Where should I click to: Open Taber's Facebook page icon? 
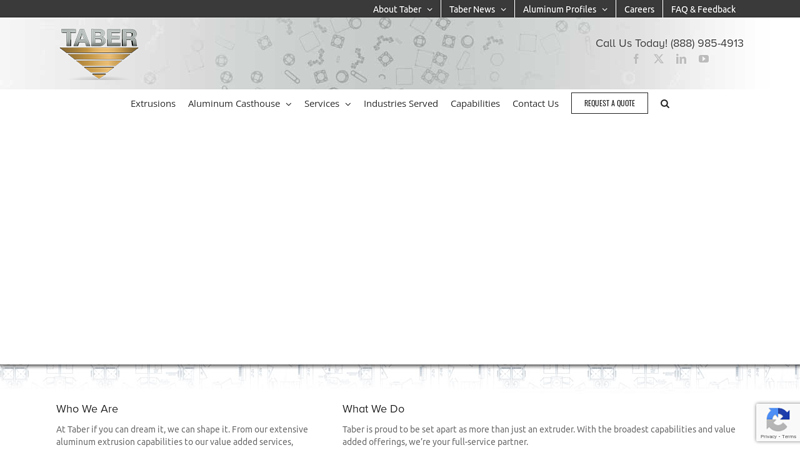(x=636, y=59)
